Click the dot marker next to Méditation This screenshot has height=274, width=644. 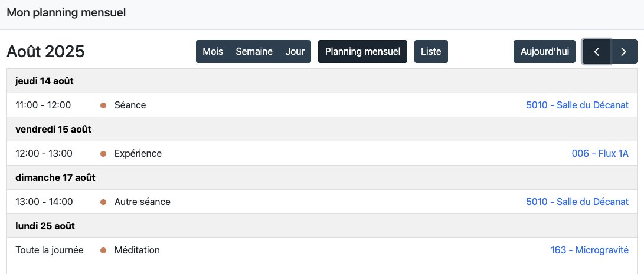pos(103,250)
